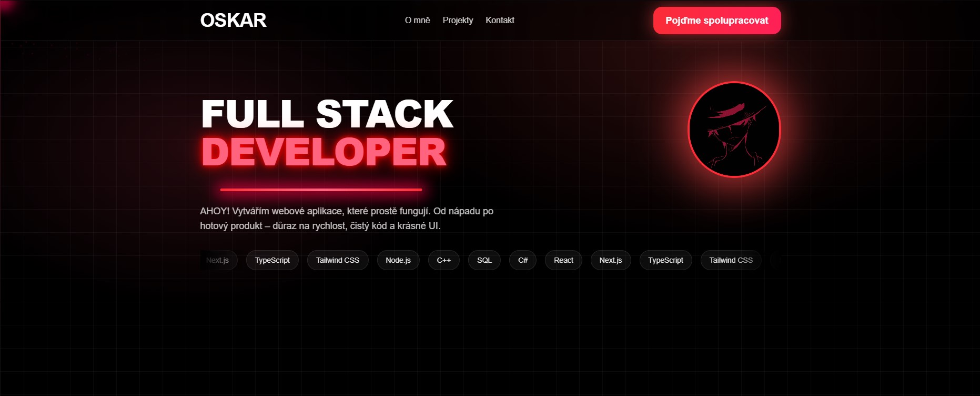Click the circular avatar with hat figure

(734, 130)
